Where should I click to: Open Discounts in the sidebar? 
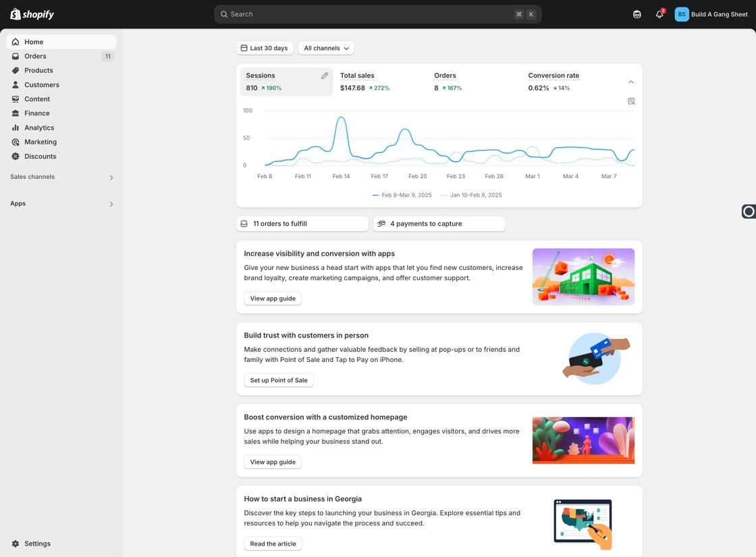(61, 156)
